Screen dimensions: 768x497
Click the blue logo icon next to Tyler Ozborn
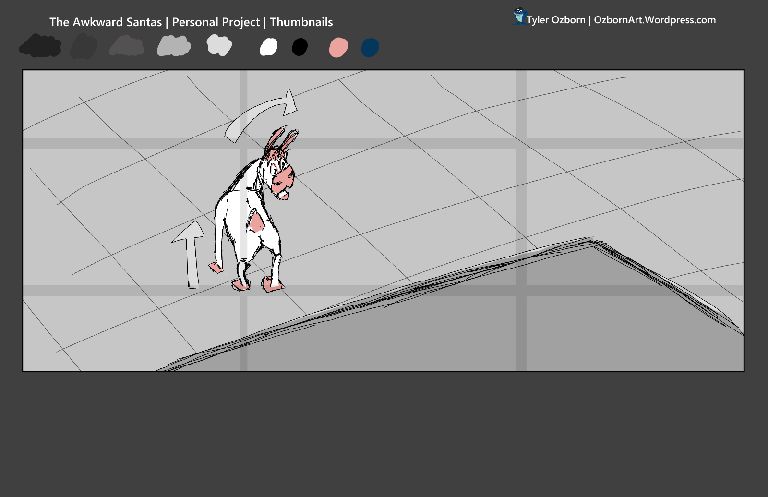pyautogui.click(x=519, y=16)
